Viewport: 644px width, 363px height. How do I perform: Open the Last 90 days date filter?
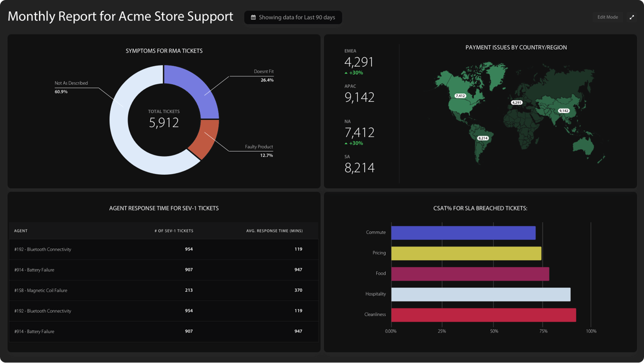293,18
